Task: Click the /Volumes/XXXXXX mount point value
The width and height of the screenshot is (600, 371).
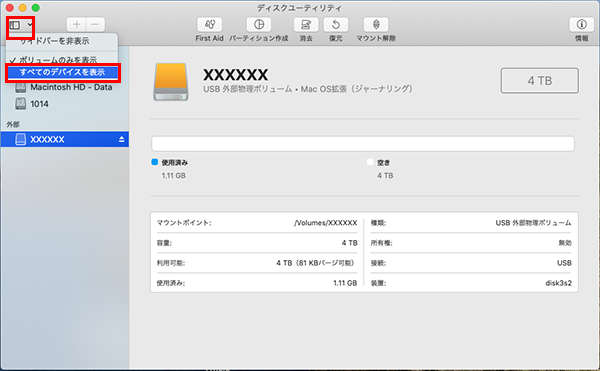Action: pos(326,223)
